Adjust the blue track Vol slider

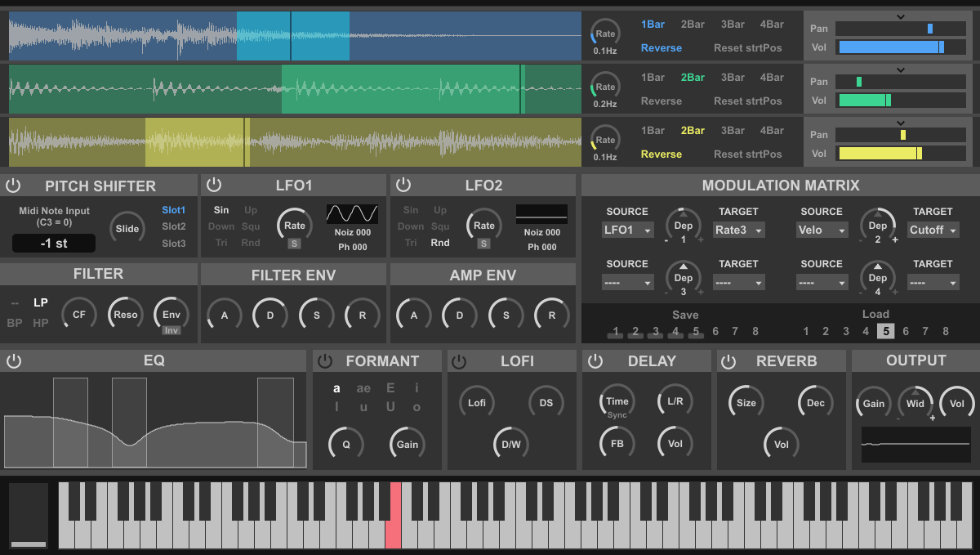click(x=891, y=47)
